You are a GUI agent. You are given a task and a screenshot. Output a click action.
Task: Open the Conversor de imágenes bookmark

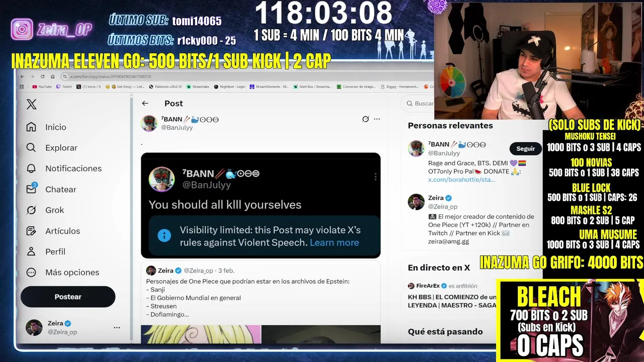tap(356, 86)
